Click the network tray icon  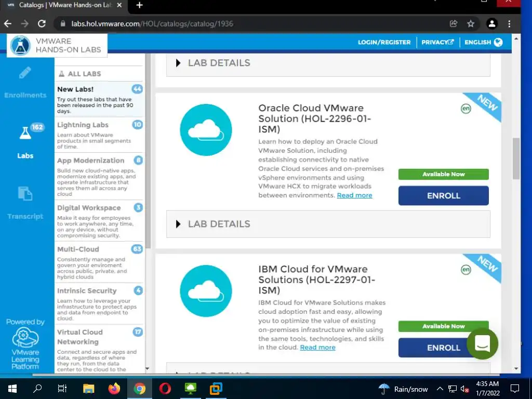(x=453, y=389)
